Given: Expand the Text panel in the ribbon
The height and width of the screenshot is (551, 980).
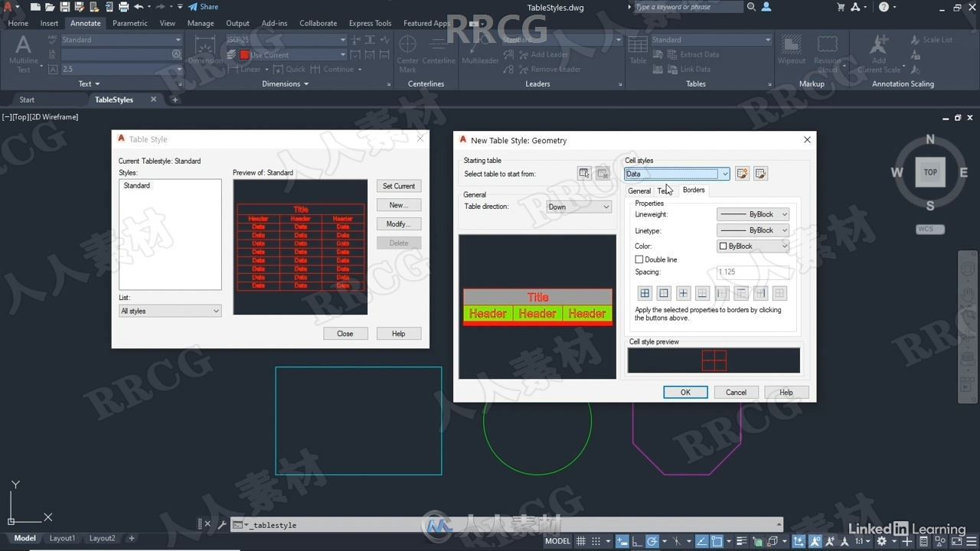Looking at the screenshot, I should pos(89,83).
